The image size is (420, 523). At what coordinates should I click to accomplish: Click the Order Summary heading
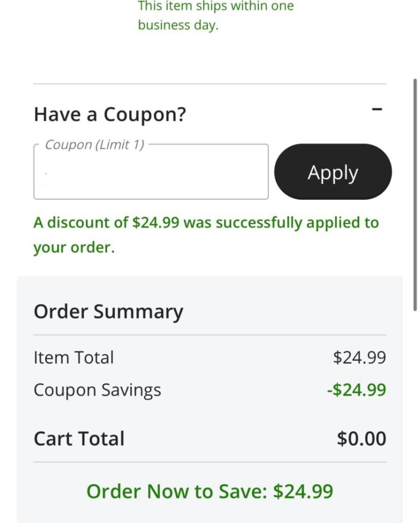tap(108, 311)
